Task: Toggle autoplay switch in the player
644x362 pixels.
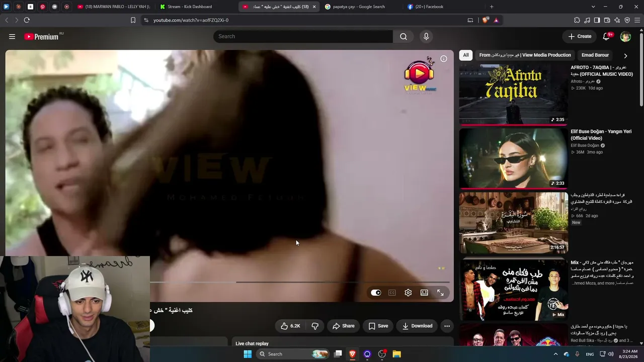Action: coord(376,293)
